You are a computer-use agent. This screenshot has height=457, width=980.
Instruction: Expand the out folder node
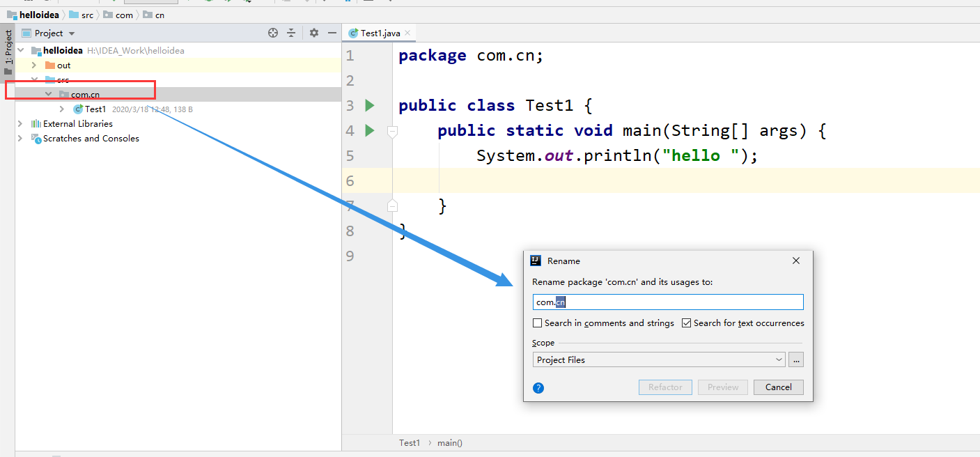(x=34, y=65)
